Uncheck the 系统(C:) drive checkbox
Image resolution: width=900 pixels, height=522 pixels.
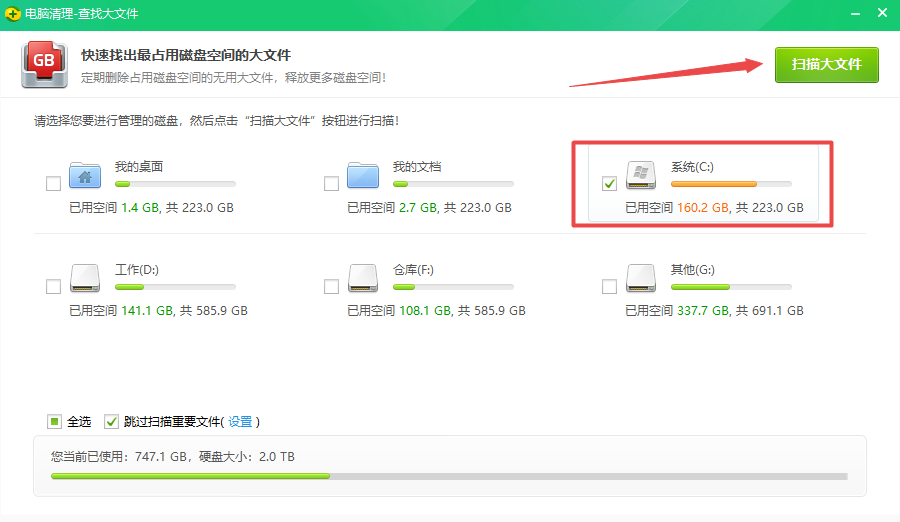pyautogui.click(x=610, y=184)
